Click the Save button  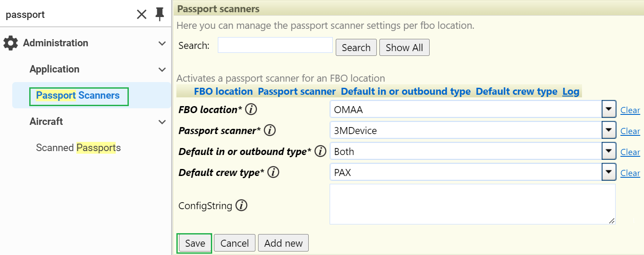pos(195,243)
